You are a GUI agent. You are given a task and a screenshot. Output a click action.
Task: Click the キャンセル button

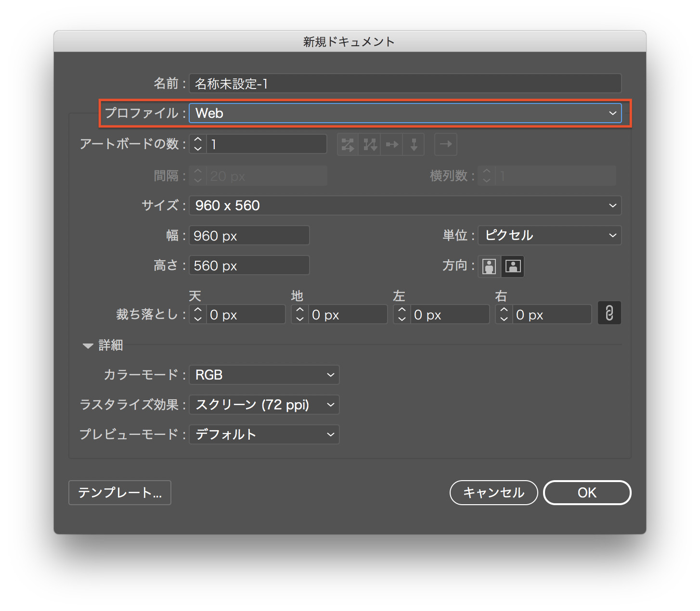(x=493, y=493)
